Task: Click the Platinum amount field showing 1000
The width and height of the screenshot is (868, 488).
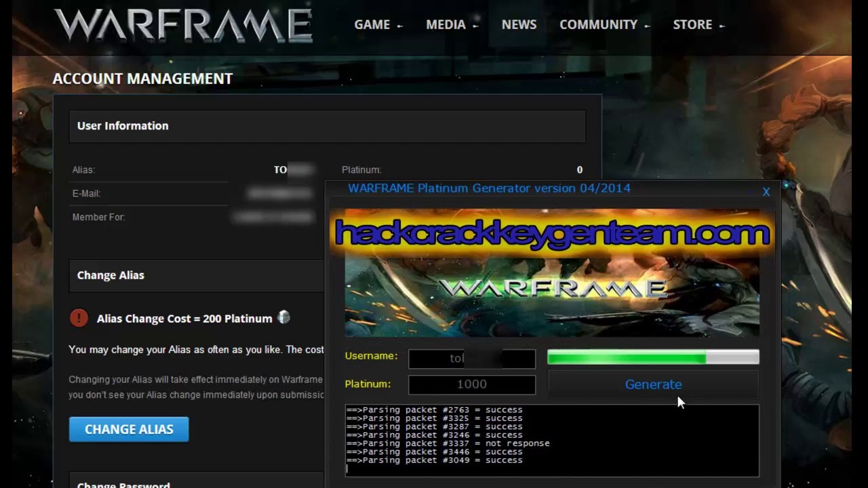Action: point(472,384)
